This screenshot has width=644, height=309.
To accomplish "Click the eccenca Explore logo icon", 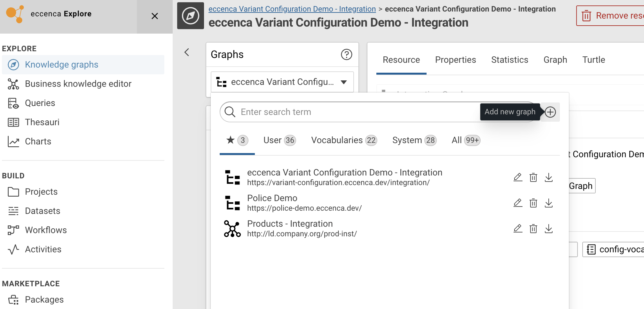I will click(15, 14).
